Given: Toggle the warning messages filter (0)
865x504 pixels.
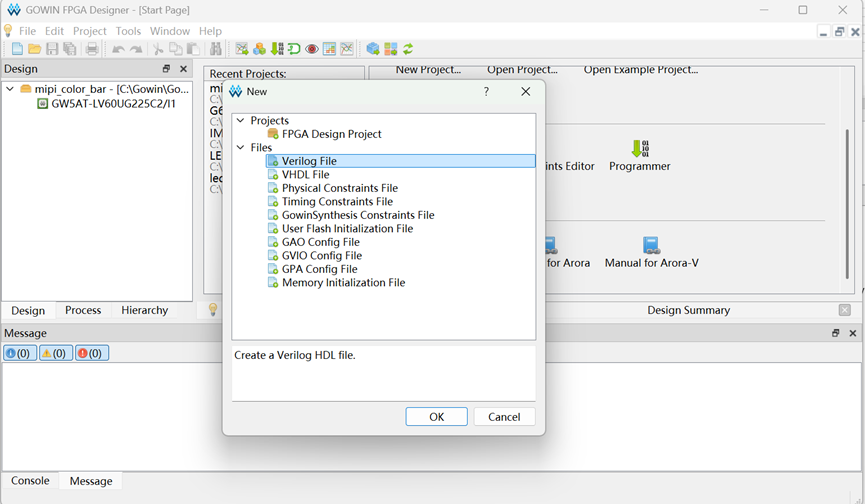Looking at the screenshot, I should pos(56,353).
